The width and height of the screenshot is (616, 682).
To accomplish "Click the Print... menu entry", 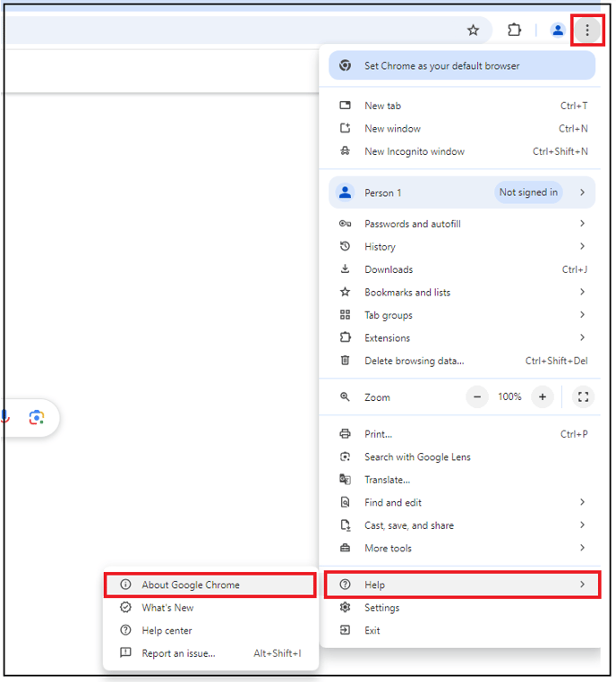I will point(462,434).
